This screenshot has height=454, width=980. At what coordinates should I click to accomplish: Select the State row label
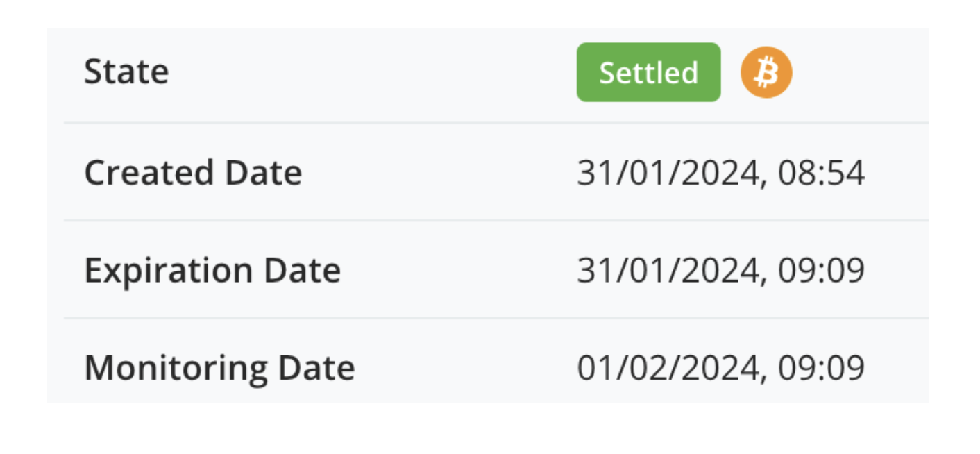coord(126,72)
